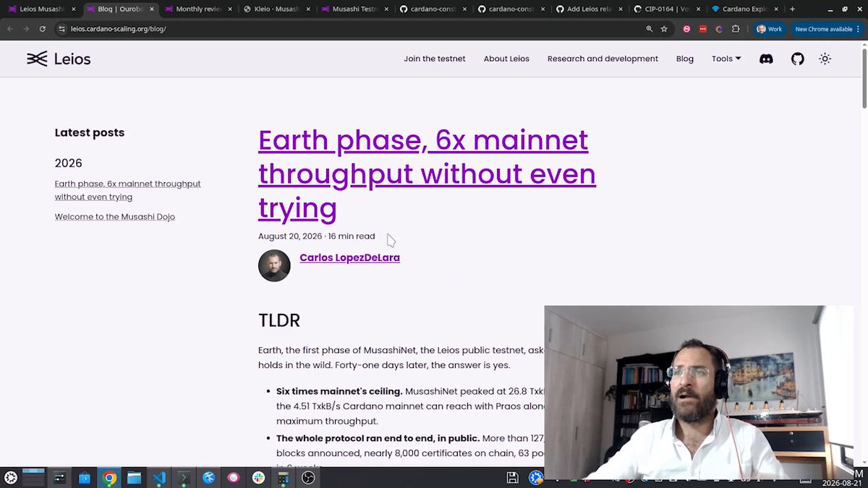Open the Join the testnet nav link
The width and height of the screenshot is (868, 488).
coord(435,59)
